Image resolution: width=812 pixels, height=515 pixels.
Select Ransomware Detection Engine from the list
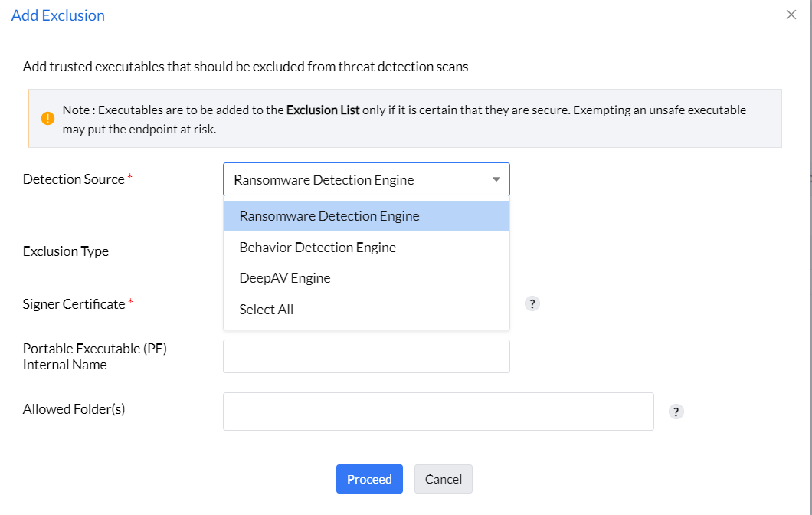coord(329,216)
